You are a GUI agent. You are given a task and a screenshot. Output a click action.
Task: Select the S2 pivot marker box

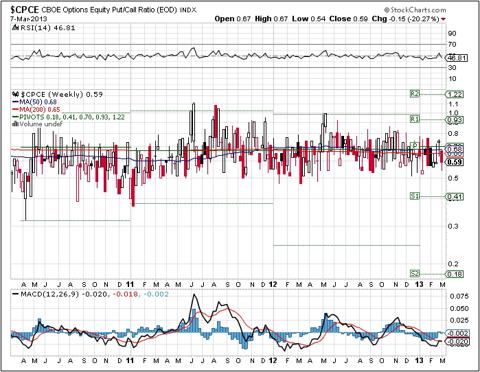(415, 274)
